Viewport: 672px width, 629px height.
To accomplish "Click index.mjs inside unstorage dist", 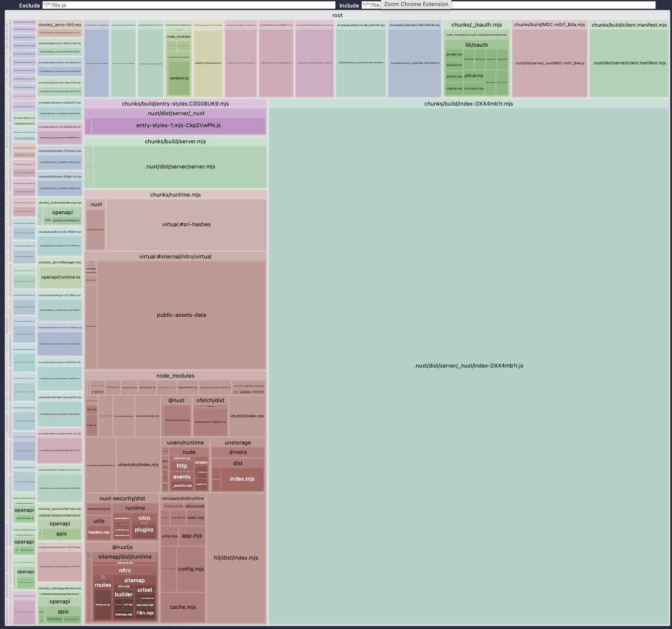I will (242, 479).
